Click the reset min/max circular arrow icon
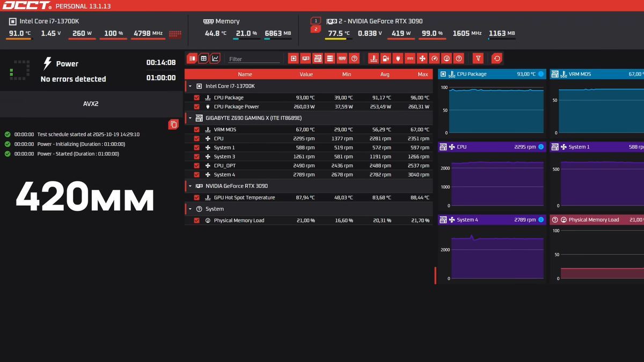This screenshot has height=362, width=644. point(497,58)
